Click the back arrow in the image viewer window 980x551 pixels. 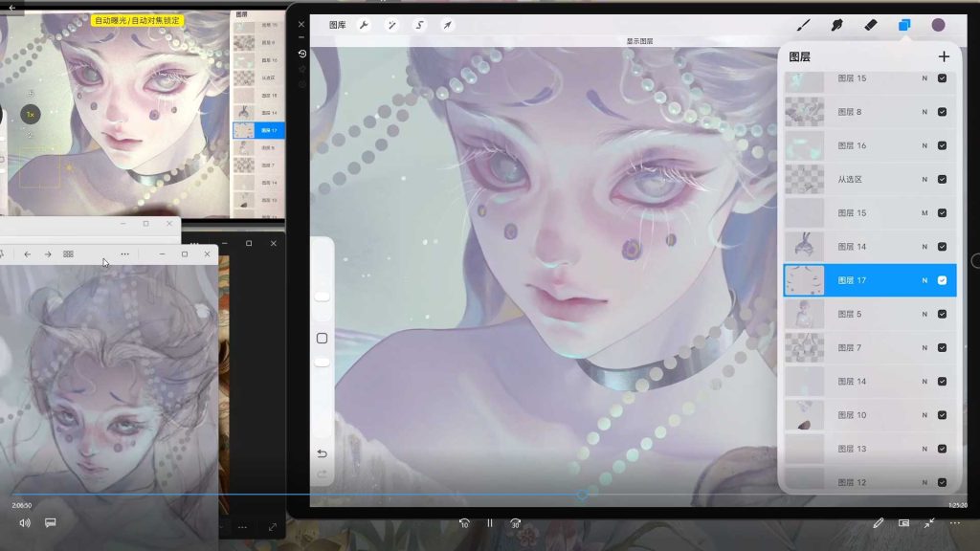coord(28,254)
